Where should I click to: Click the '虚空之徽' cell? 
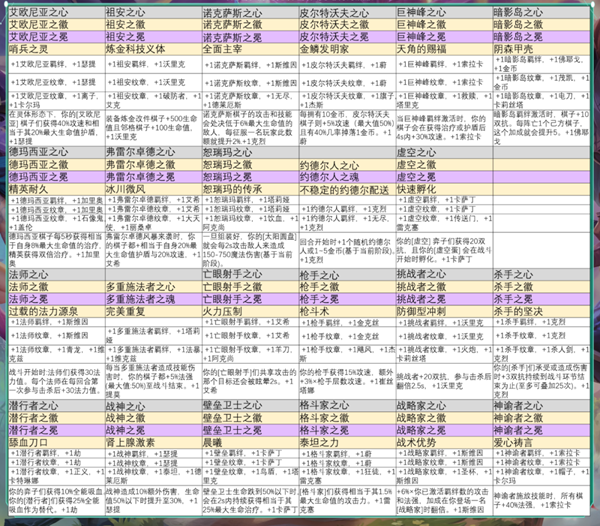coord(444,164)
